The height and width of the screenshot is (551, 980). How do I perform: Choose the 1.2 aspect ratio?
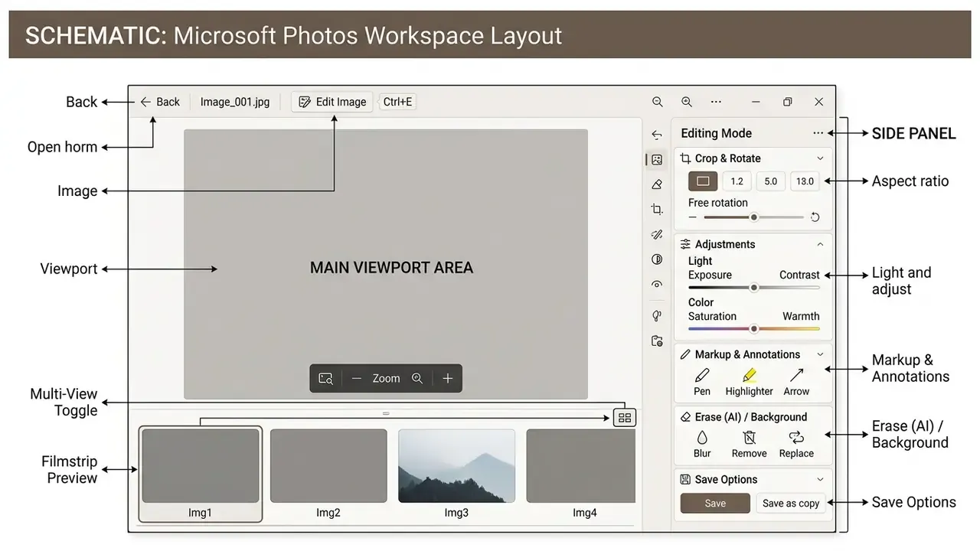pos(737,181)
